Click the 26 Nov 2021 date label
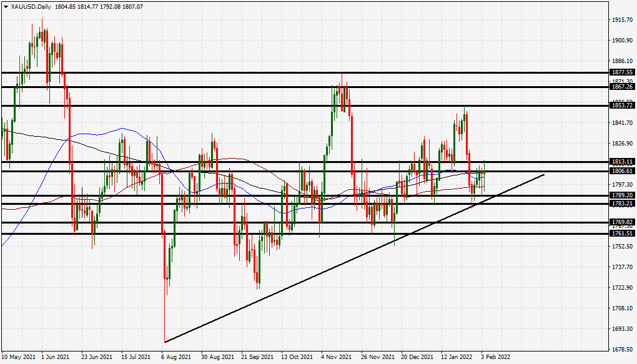Image resolution: width=637 pixels, height=364 pixels. tap(377, 357)
